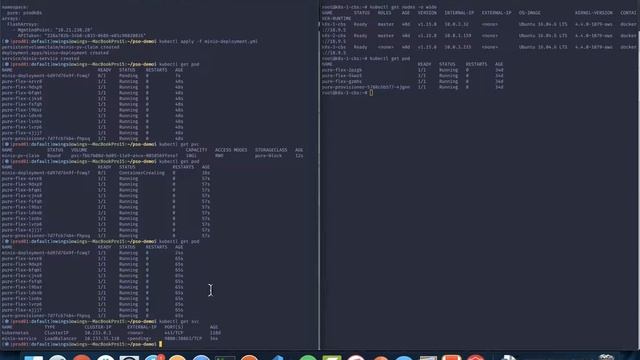The width and height of the screenshot is (640, 360).
Task: Select the Bound status in pvc output
Action: pyautogui.click(x=53, y=156)
